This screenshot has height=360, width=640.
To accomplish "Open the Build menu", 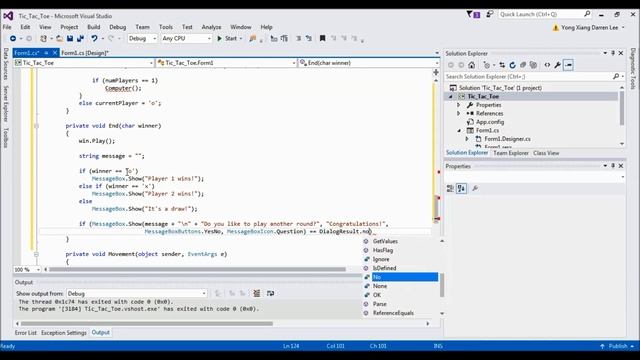I will [93, 27].
